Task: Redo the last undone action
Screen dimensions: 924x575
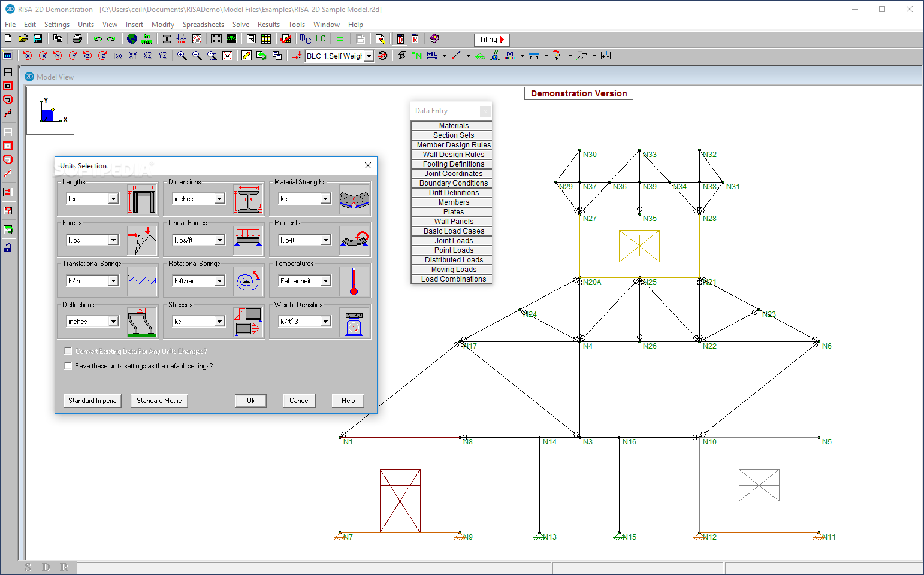Action: [x=111, y=38]
